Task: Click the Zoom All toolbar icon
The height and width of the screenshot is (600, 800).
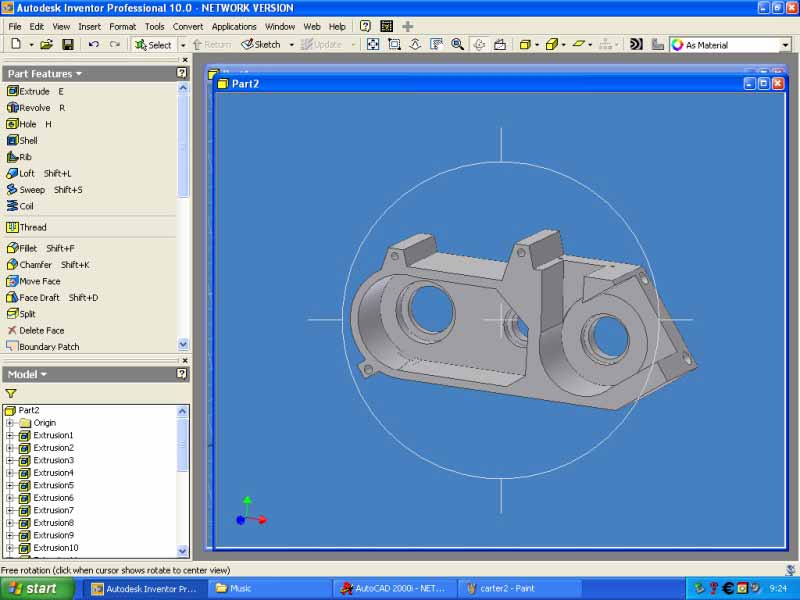Action: (x=373, y=44)
